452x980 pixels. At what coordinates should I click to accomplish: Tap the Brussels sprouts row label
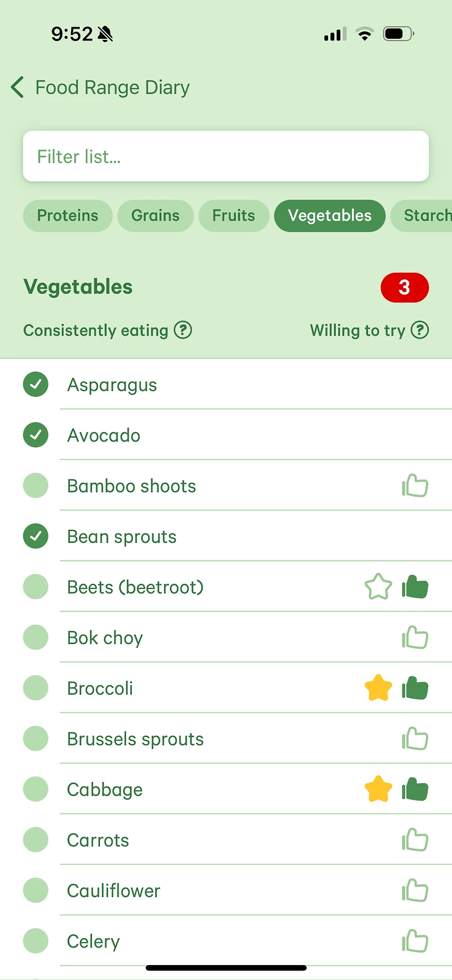click(135, 739)
